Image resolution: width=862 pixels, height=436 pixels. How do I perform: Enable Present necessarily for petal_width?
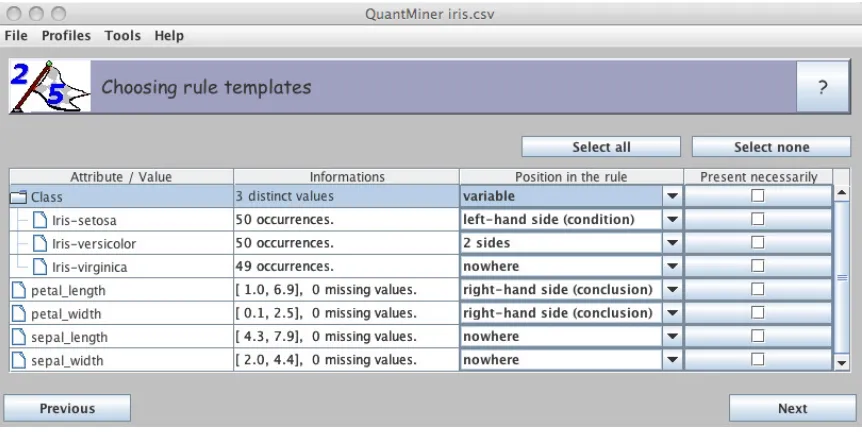[x=758, y=312]
